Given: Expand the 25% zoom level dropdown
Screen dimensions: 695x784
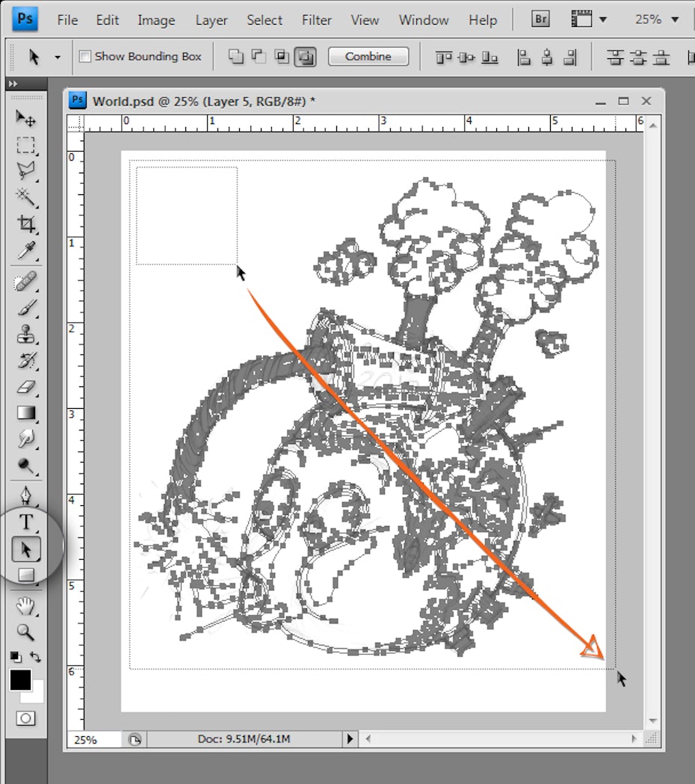Looking at the screenshot, I should pyautogui.click(x=676, y=20).
